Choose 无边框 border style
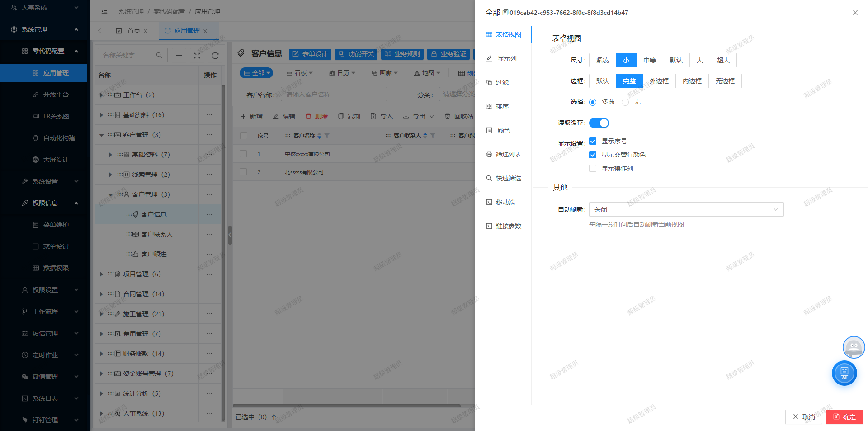 click(x=725, y=81)
